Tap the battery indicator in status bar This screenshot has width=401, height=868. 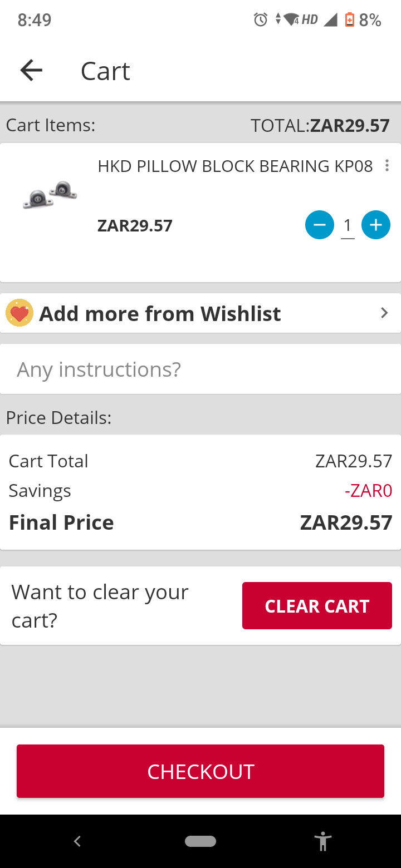(x=350, y=20)
